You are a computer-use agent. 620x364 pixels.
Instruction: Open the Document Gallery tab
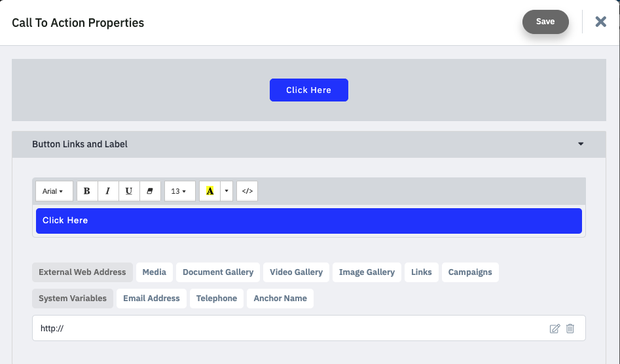(218, 272)
